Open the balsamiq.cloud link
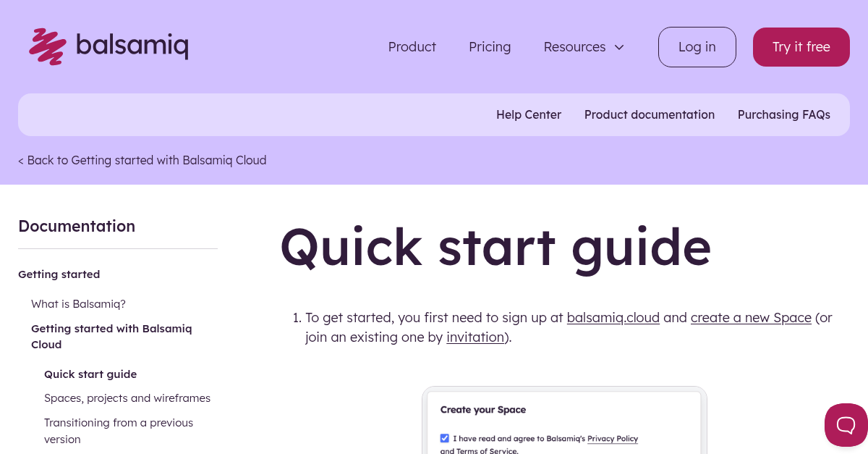 (613, 317)
